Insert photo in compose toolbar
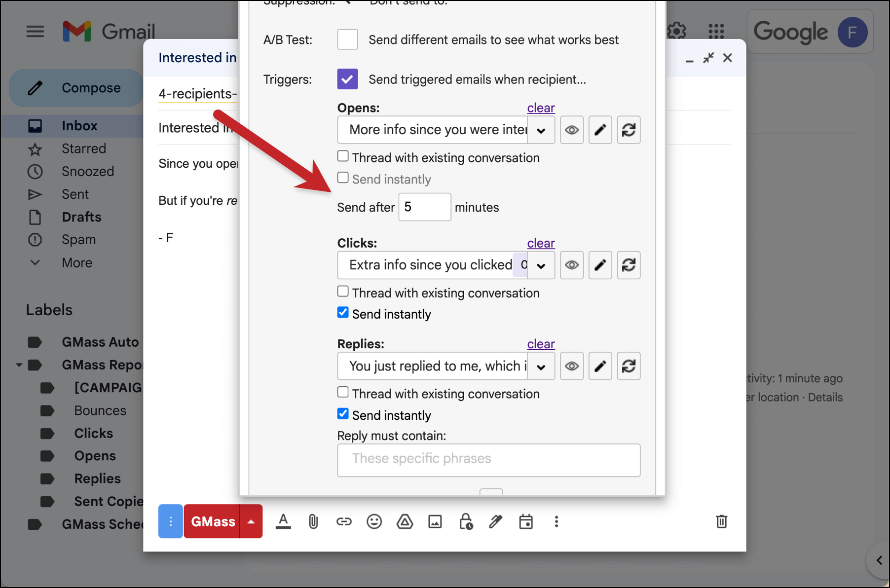 click(x=435, y=521)
